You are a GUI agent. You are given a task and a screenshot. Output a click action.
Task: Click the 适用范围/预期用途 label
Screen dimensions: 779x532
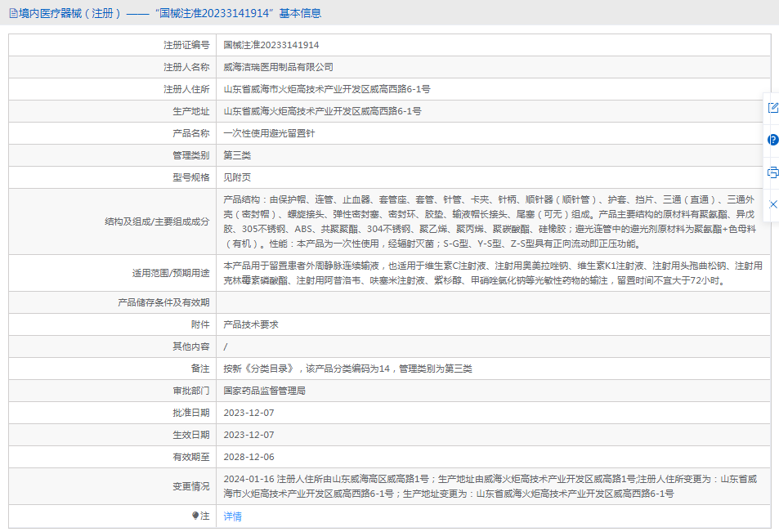171,273
